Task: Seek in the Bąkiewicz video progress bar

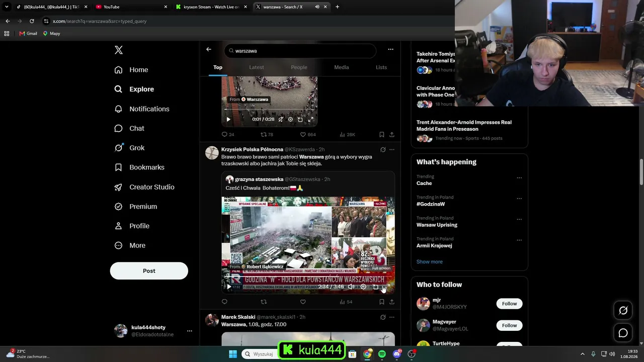Action: (308, 276)
